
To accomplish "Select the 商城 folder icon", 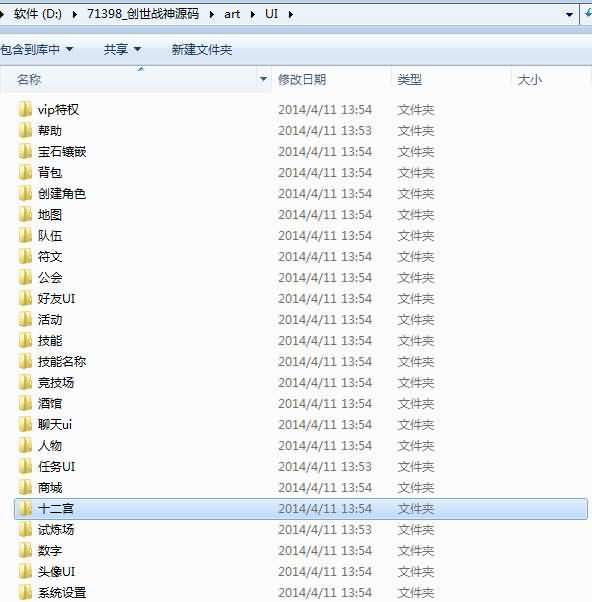I will click(x=25, y=488).
